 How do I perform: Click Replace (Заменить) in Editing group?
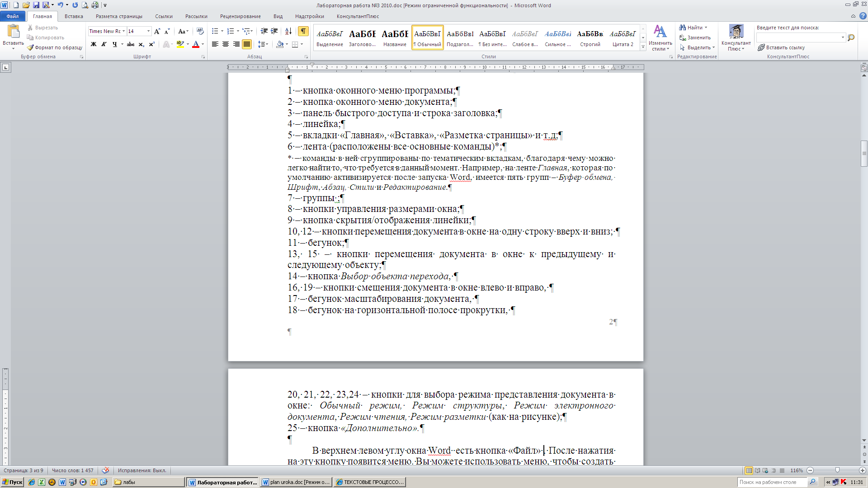pyautogui.click(x=695, y=38)
